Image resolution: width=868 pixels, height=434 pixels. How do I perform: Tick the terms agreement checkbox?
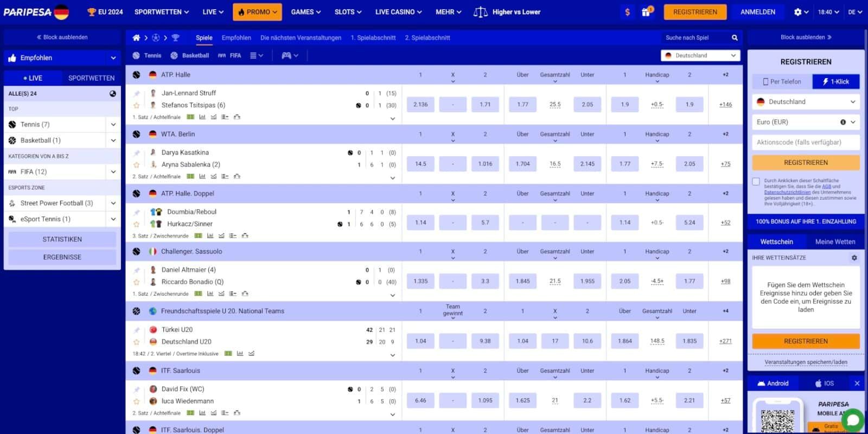[x=756, y=182]
